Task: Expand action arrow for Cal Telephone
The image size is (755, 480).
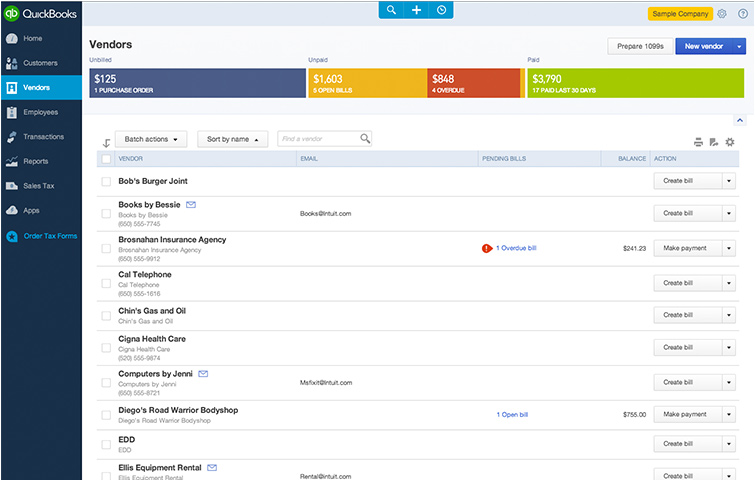Action: (x=729, y=283)
